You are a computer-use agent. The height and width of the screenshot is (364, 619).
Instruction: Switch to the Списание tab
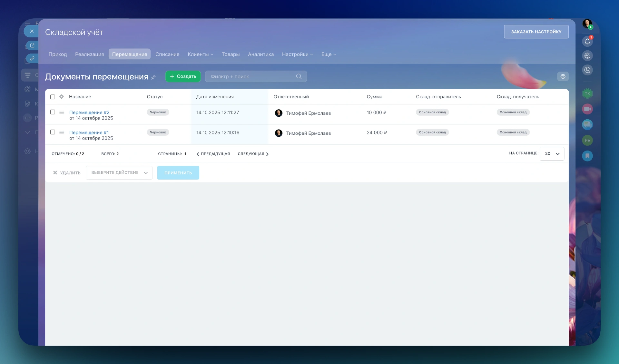167,54
